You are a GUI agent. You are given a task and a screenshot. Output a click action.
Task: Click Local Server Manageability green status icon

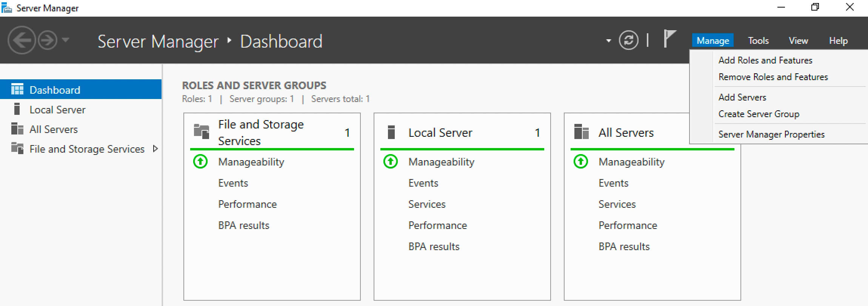(391, 162)
